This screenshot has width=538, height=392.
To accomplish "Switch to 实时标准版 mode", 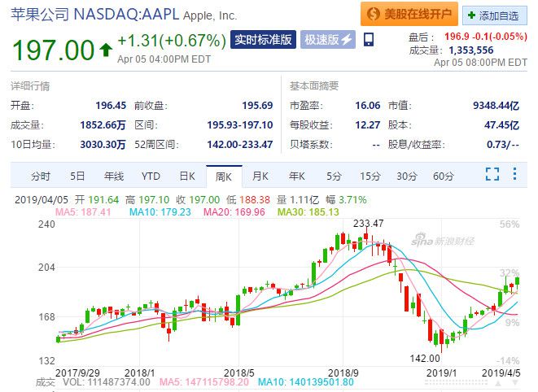I will tap(263, 39).
